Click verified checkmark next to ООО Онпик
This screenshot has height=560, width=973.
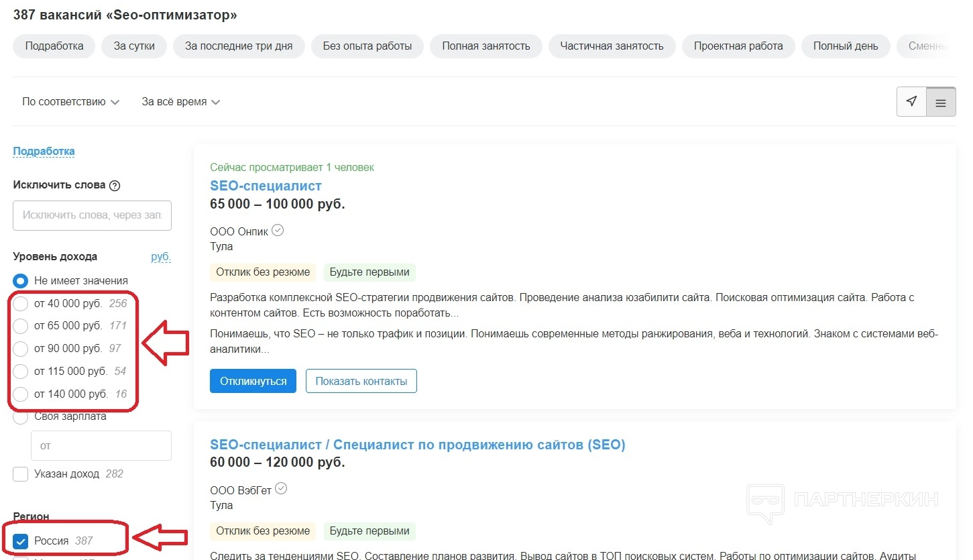(x=278, y=231)
